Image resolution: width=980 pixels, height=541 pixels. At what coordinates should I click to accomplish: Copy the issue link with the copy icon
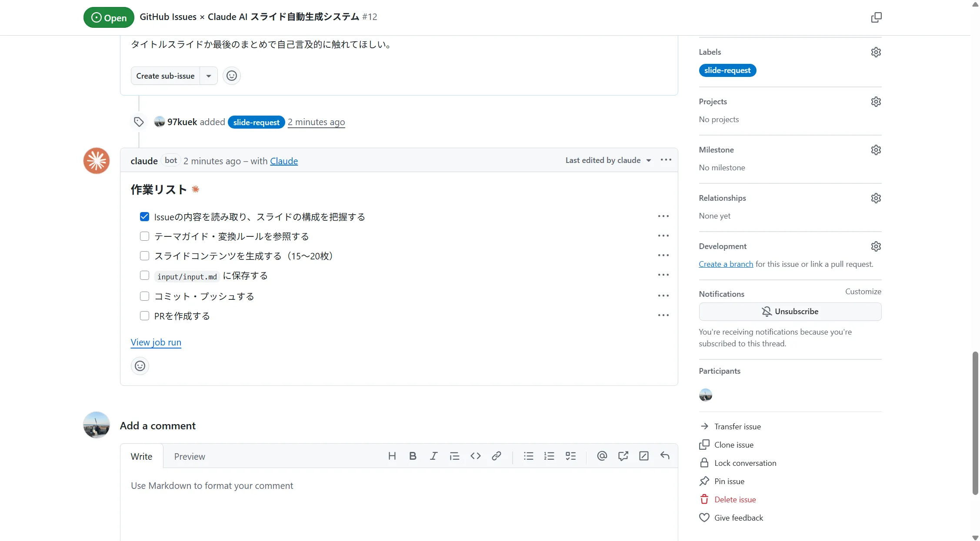[x=876, y=17]
